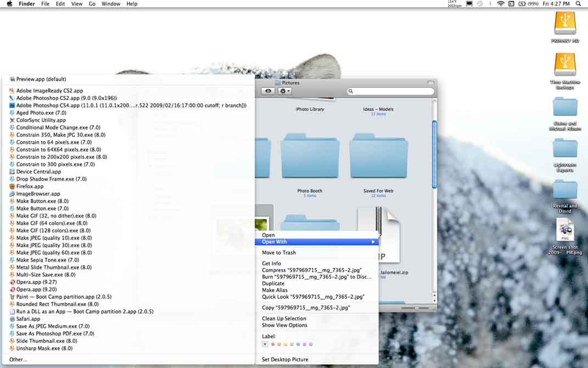The image size is (588, 368).
Task: Click the Time Machine menu bar icon
Action: (x=480, y=4)
